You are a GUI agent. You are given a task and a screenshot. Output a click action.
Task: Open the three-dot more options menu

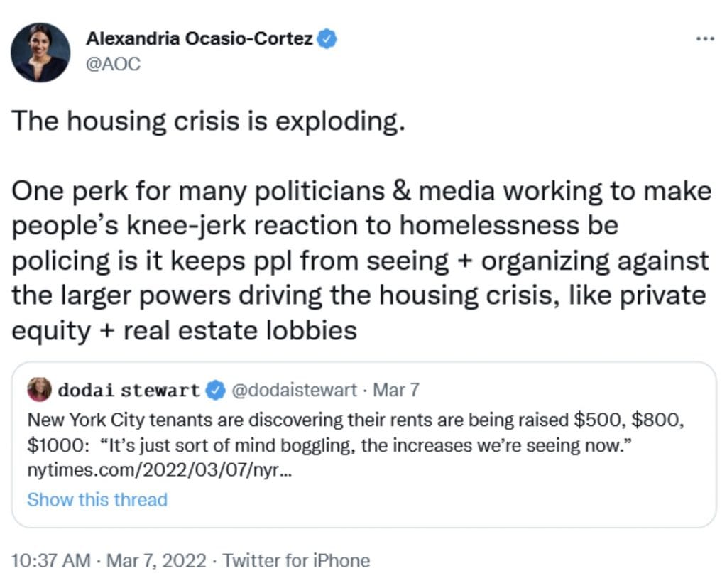(705, 40)
